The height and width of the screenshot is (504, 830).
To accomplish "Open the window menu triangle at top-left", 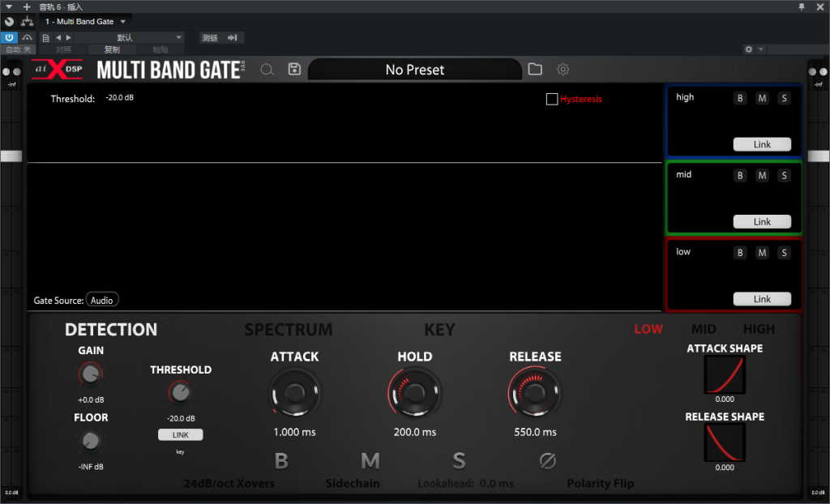I will coord(9,6).
